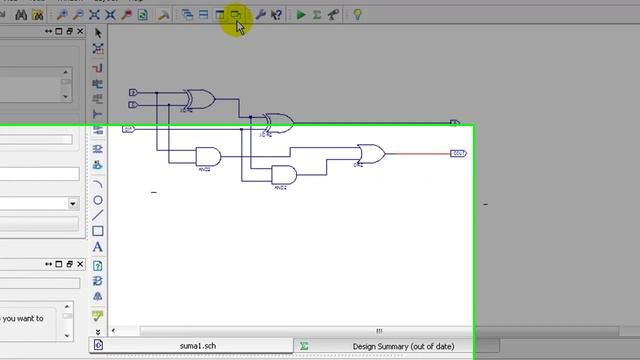
Task: Select the Add Wire tool
Action: pyautogui.click(x=98, y=68)
